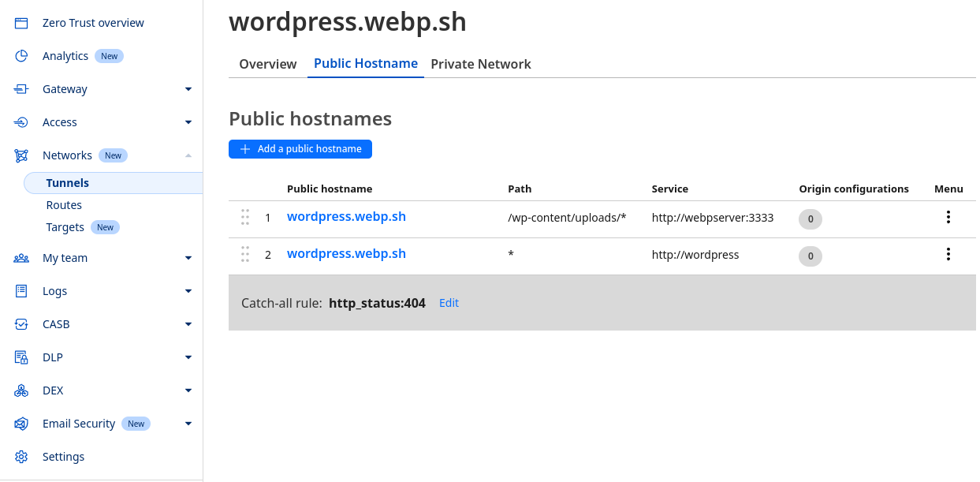Click Add a public hostname
The height and width of the screenshot is (482, 980).
(x=300, y=148)
